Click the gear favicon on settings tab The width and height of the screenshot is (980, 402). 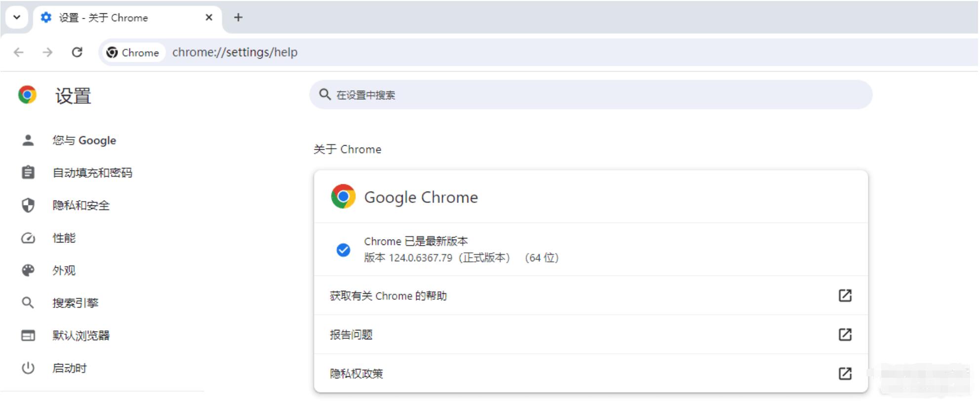[x=46, y=18]
